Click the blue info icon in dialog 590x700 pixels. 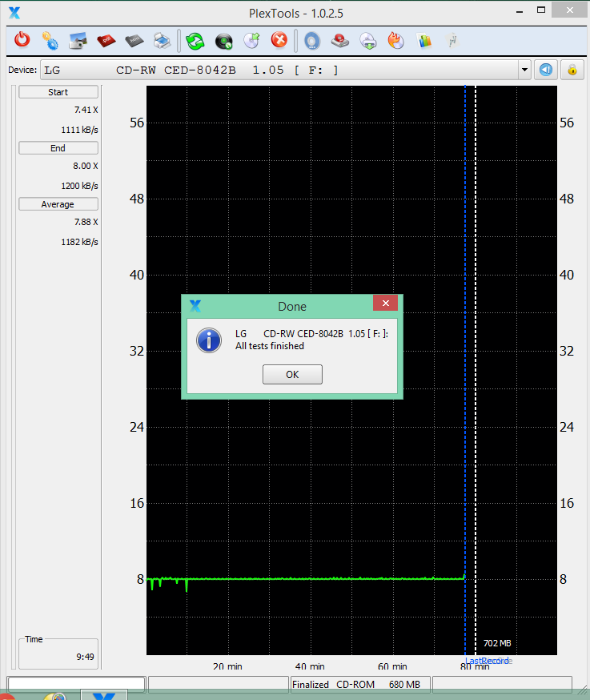point(209,340)
